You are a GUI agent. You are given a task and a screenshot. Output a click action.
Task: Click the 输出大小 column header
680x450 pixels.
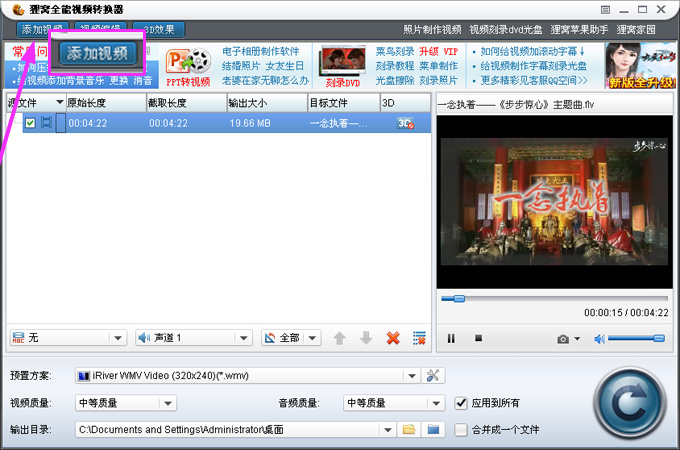267,103
